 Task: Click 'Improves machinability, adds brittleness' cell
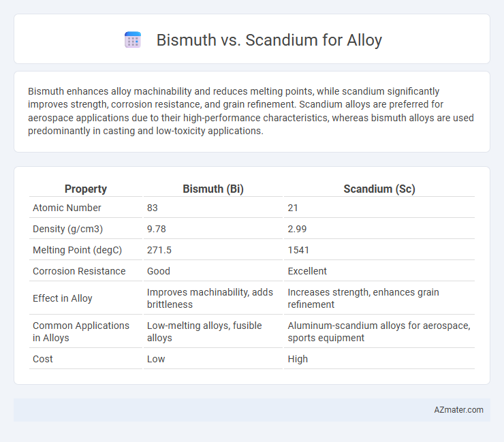(x=210, y=298)
